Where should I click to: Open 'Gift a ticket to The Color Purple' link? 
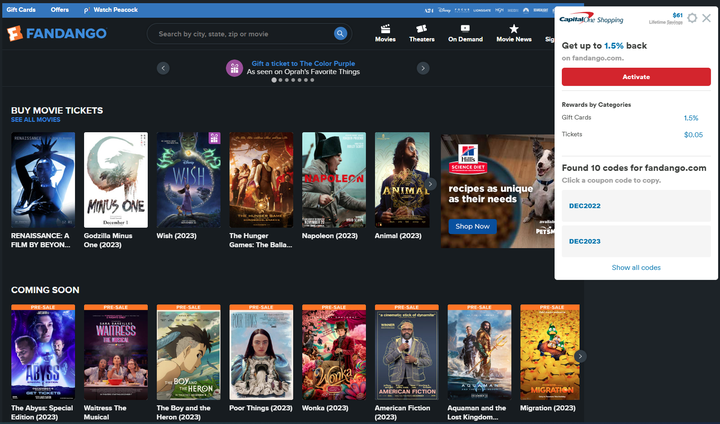(303, 63)
